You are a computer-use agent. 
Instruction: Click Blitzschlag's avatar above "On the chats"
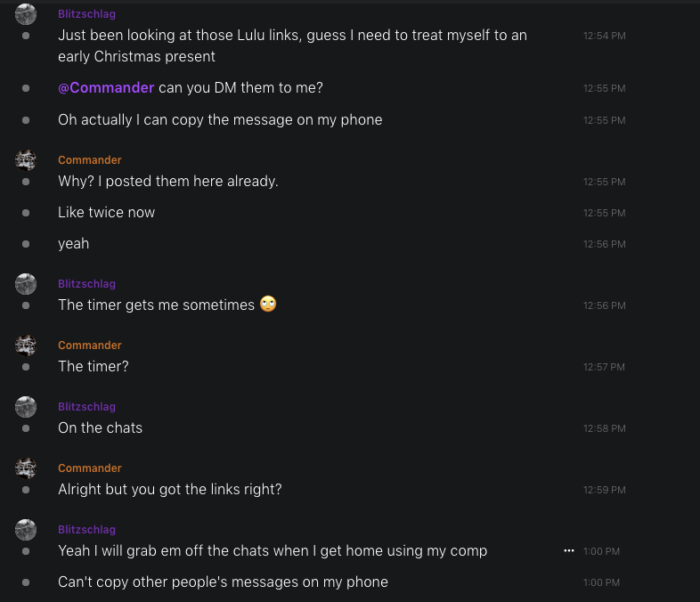point(26,407)
